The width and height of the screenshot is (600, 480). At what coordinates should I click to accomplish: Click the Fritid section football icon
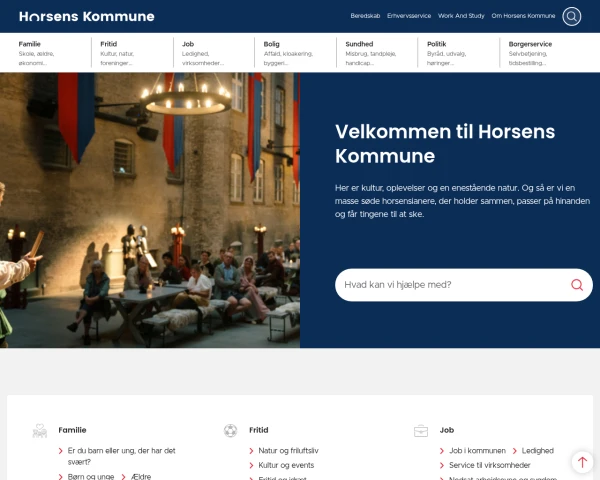tap(230, 431)
